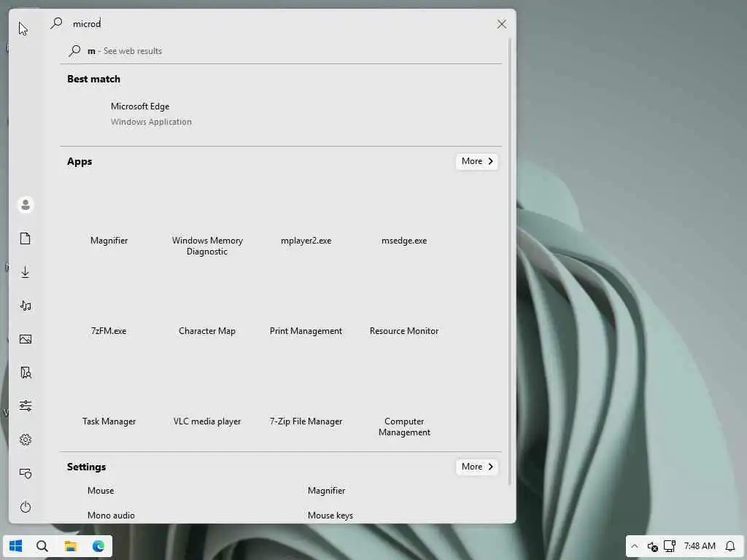Launch Microsoft Edge from the taskbar
This screenshot has width=747, height=560.
[98, 545]
